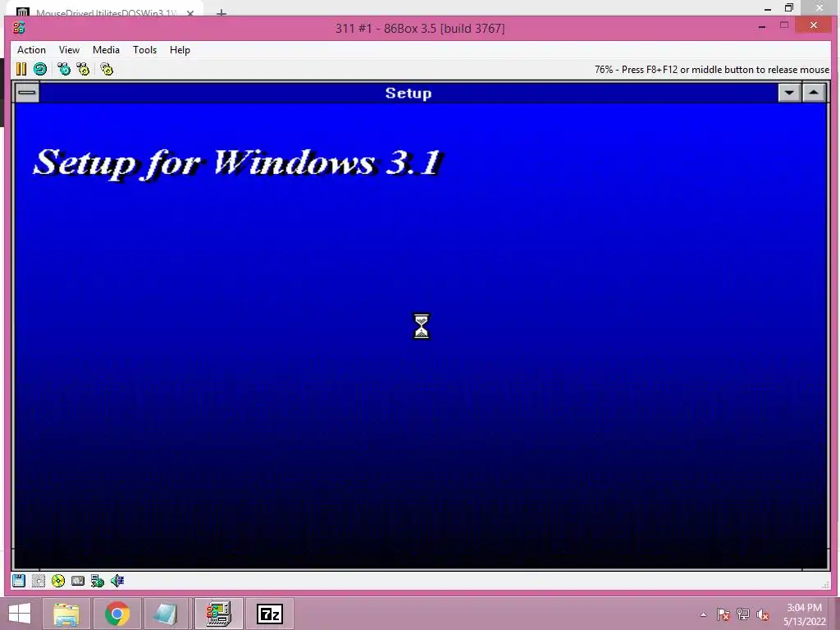
Task: Show hidden system tray icons
Action: tap(703, 614)
